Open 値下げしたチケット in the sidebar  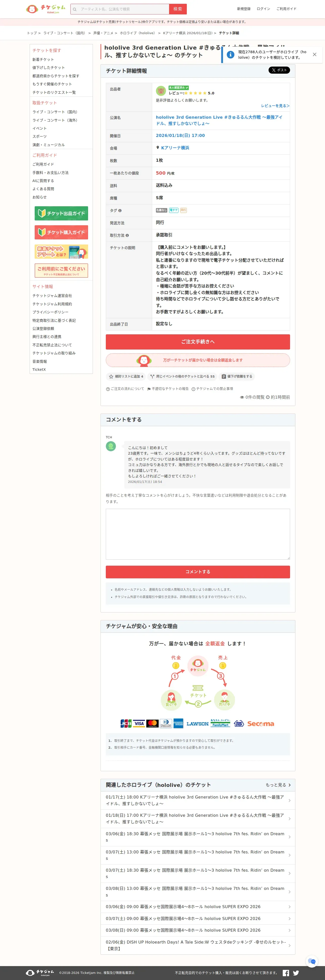point(48,68)
